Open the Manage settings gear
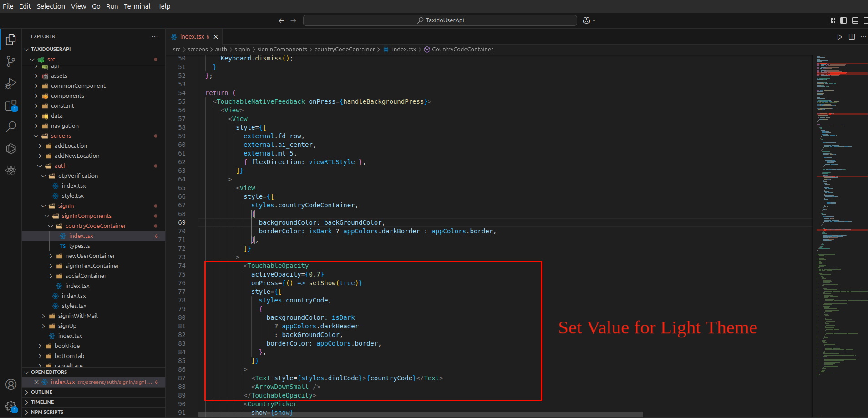Viewport: 868px width, 418px height. [11, 406]
